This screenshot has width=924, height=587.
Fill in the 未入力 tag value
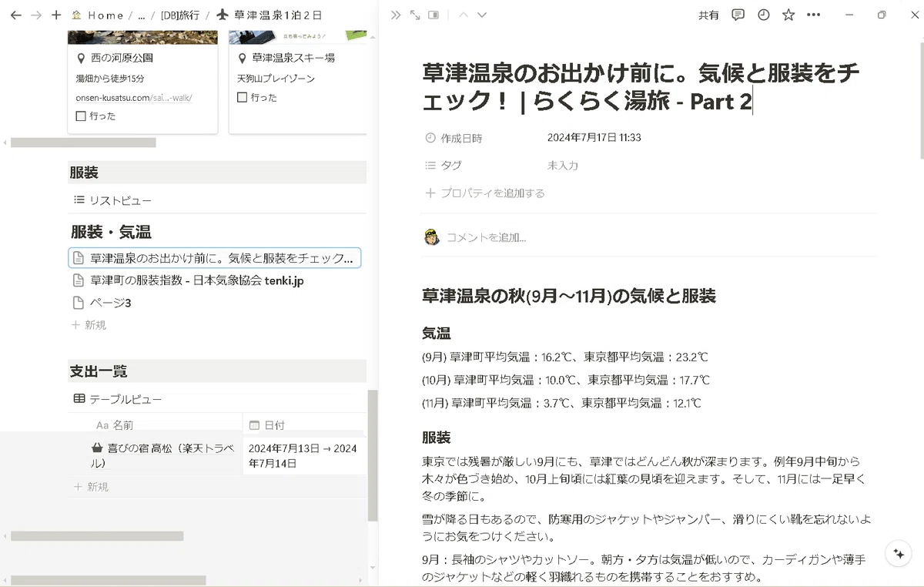click(563, 166)
